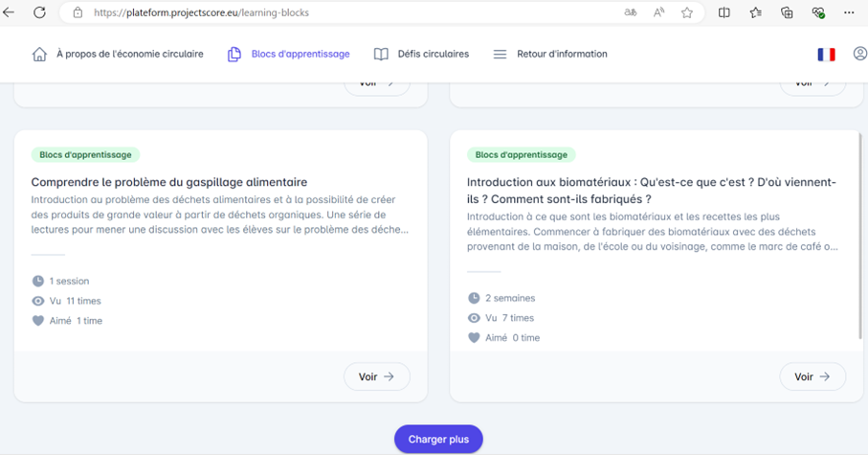Open 'Comprendre le problème du gaspillage alimentaire' title
The width and height of the screenshot is (868, 455).
[x=169, y=182]
